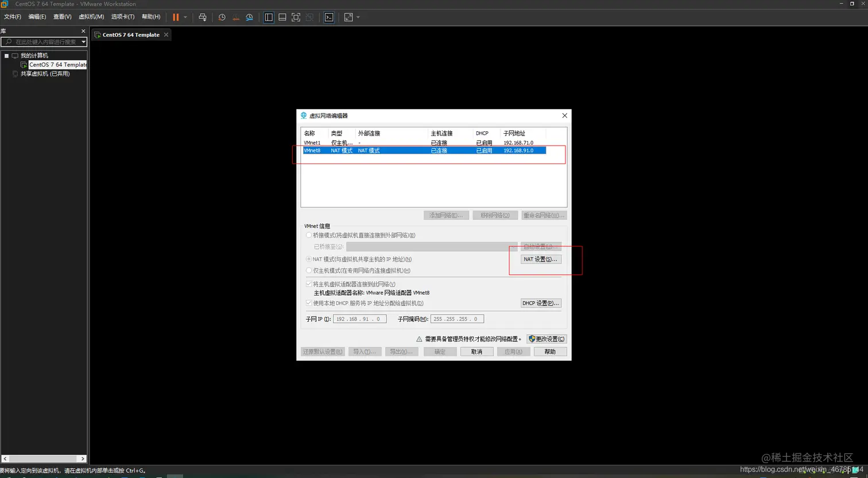Click the DHCP 设置(P)... button
This screenshot has width=868, height=478.
pos(541,303)
